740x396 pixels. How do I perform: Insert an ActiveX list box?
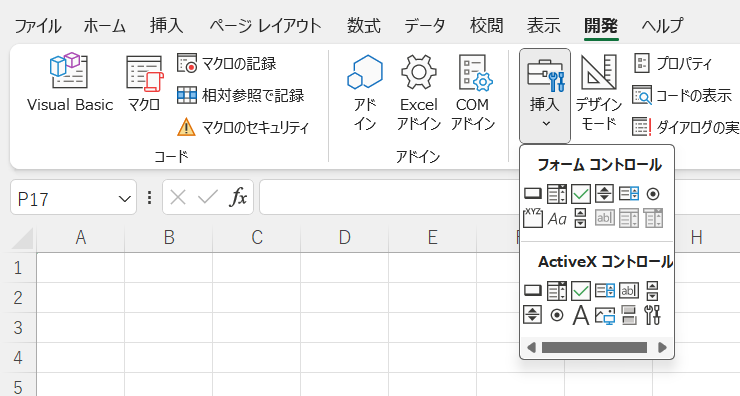coord(605,290)
